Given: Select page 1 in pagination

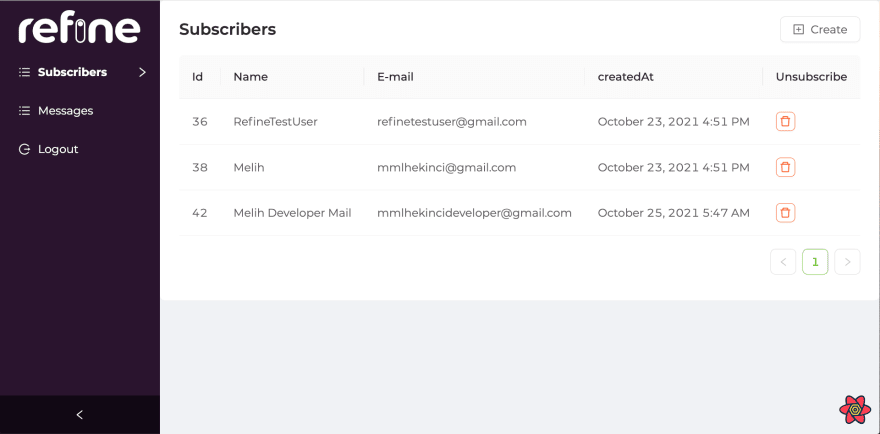Looking at the screenshot, I should (x=815, y=262).
